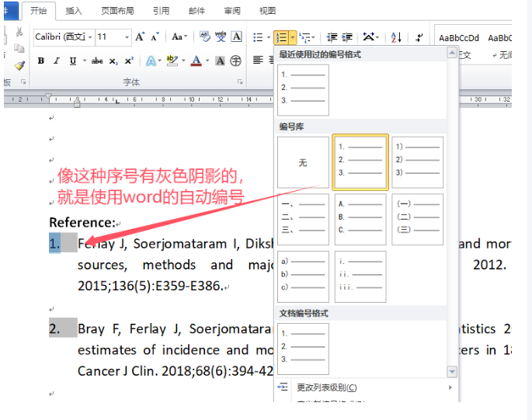Switch to the 视图 tab

(x=267, y=11)
